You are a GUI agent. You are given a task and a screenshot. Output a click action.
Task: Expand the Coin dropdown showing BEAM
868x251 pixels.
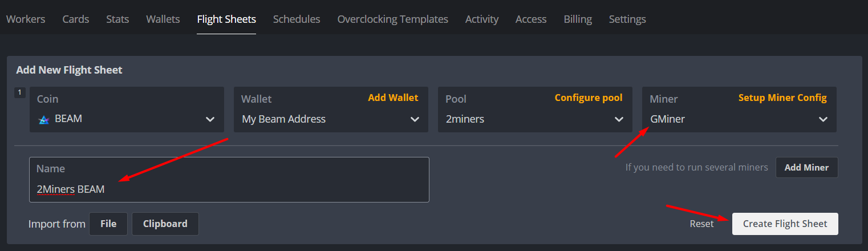click(x=127, y=110)
